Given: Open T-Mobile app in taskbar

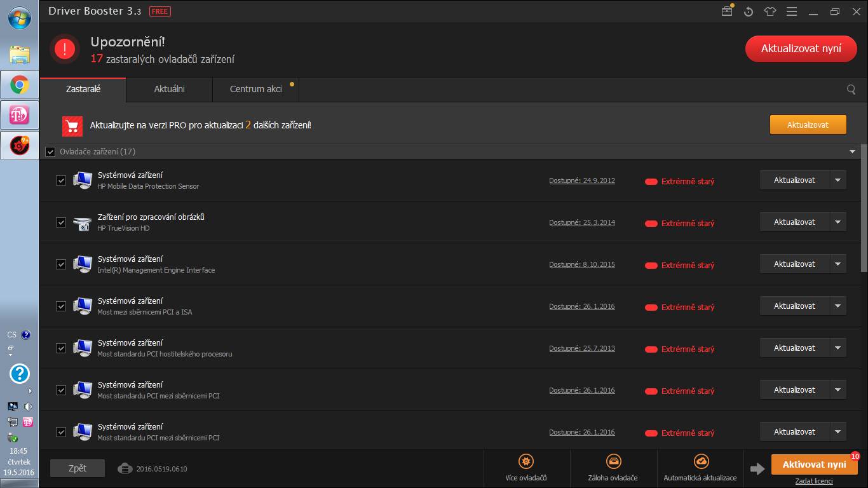Looking at the screenshot, I should coord(20,115).
